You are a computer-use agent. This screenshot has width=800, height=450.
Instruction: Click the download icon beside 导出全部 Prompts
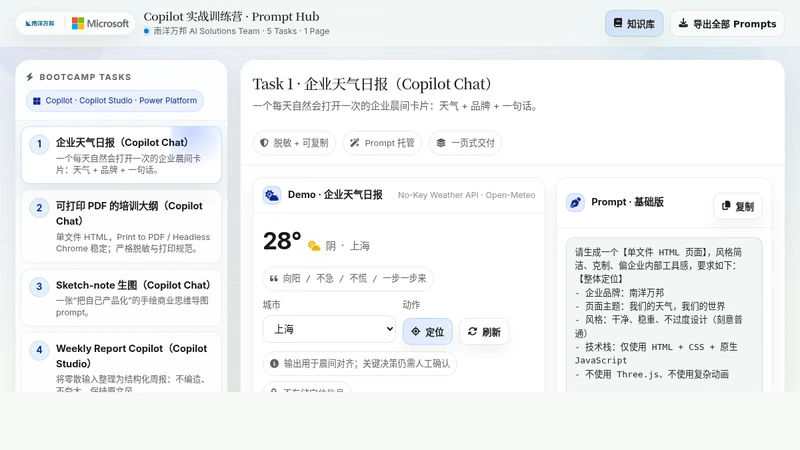pyautogui.click(x=683, y=23)
